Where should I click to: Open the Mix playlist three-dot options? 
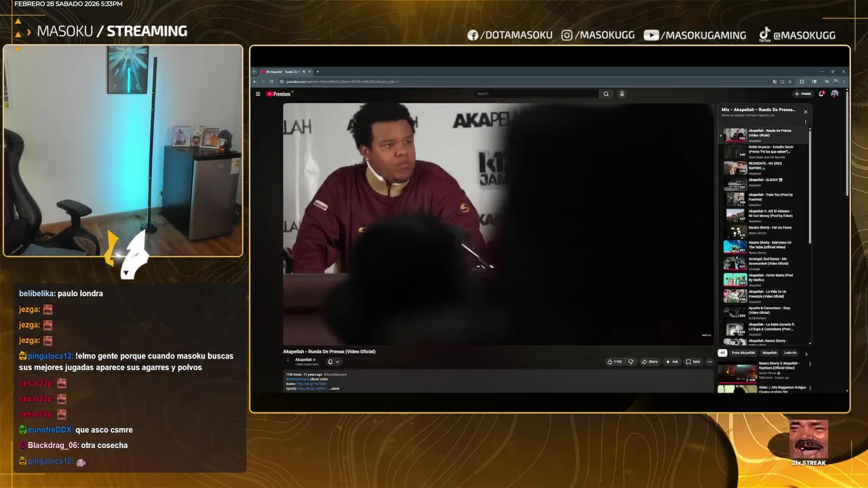pos(806,123)
